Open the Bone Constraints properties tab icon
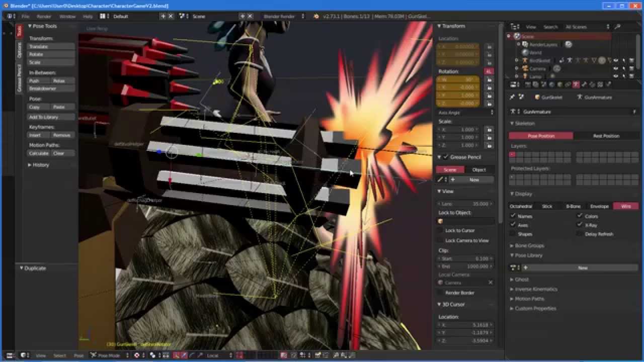The width and height of the screenshot is (644, 362). (x=592, y=84)
